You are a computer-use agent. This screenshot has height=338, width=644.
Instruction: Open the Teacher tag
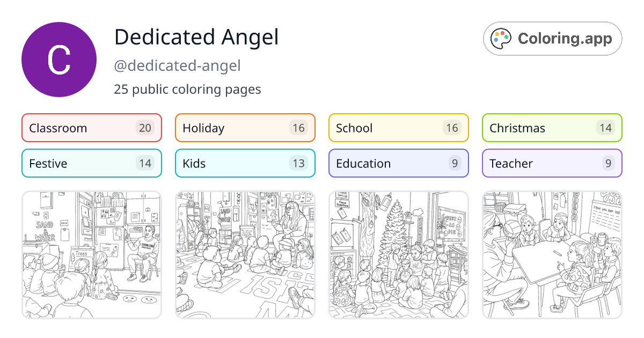tap(552, 163)
